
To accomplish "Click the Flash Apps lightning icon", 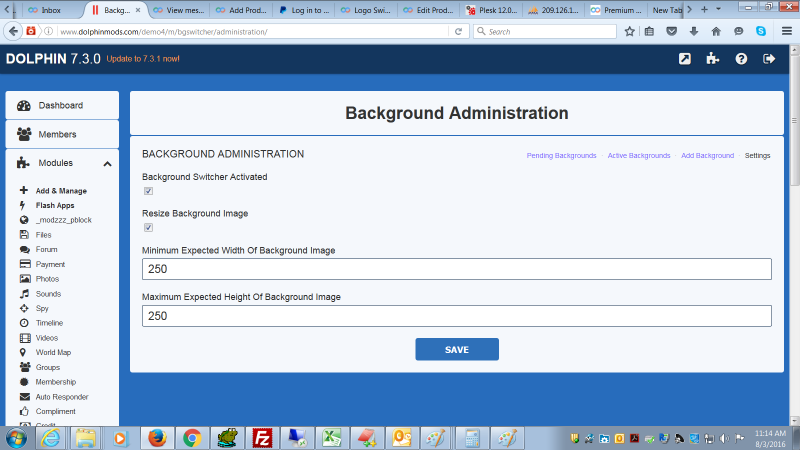I will [x=23, y=205].
